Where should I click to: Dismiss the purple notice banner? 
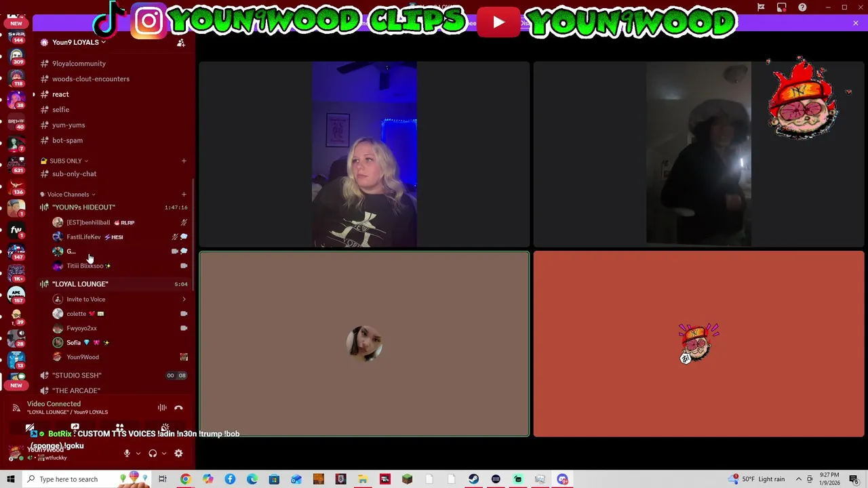pos(855,23)
